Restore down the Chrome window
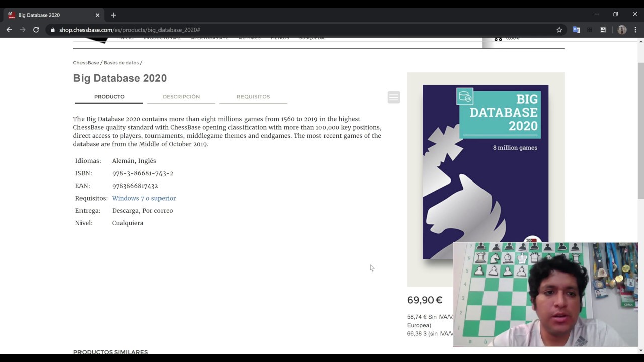Screen dimensions: 644x362 click(x=615, y=14)
